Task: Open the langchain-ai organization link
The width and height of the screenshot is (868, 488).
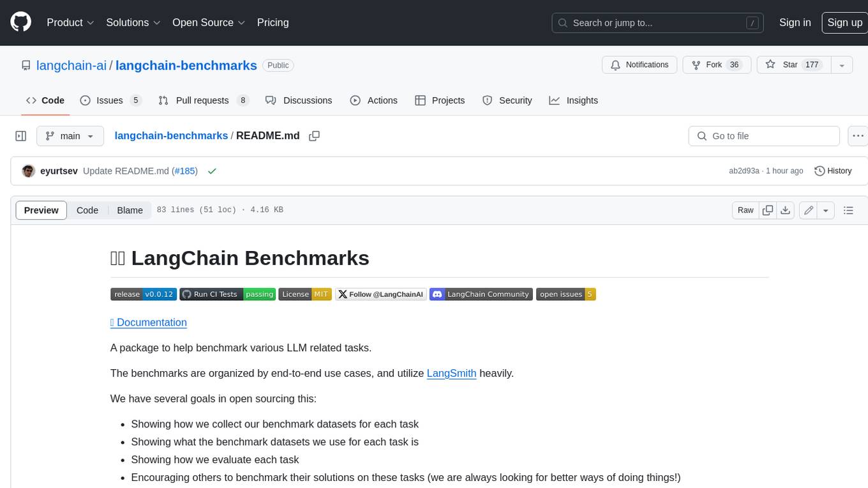Action: tap(71, 65)
